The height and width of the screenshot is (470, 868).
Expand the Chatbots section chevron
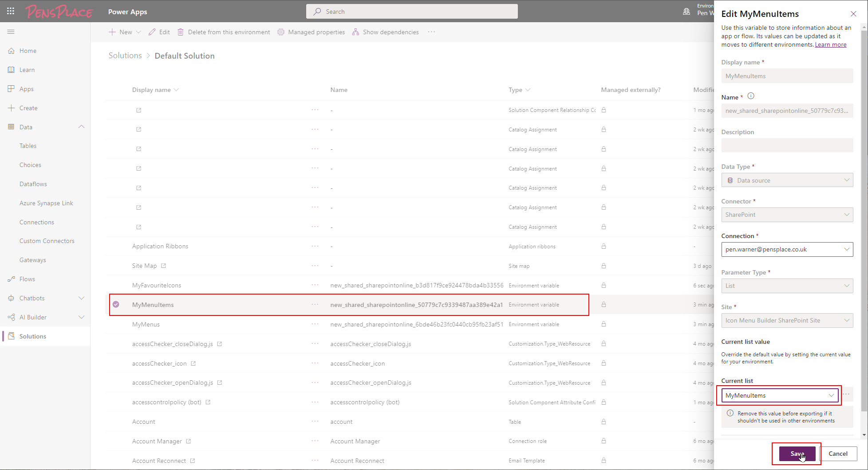pyautogui.click(x=81, y=298)
